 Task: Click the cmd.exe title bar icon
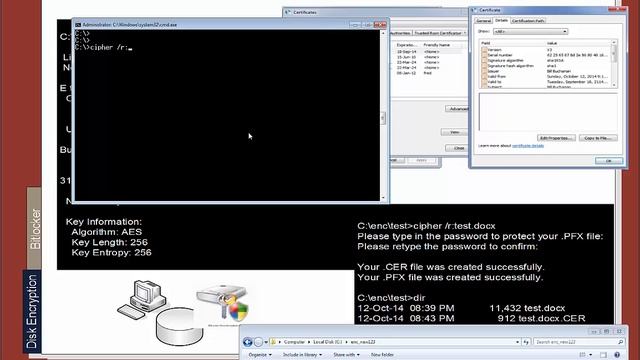tap(78, 25)
